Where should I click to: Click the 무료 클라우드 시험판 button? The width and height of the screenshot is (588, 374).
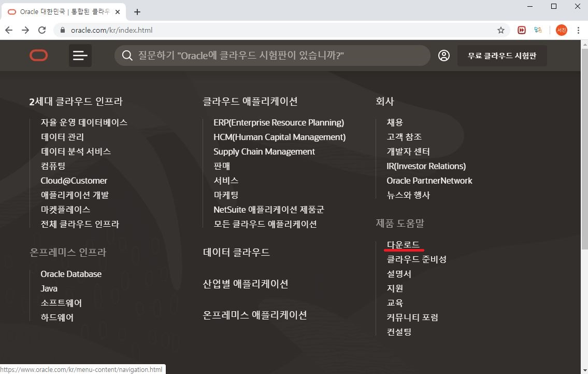click(x=502, y=56)
